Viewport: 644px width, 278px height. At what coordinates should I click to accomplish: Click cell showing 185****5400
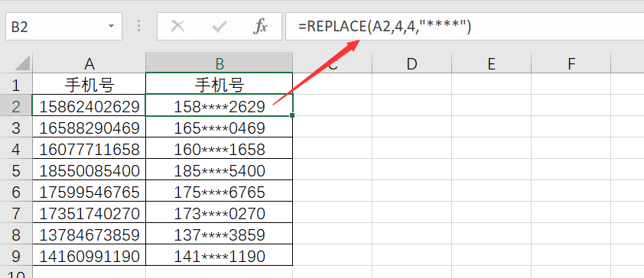coord(220,170)
